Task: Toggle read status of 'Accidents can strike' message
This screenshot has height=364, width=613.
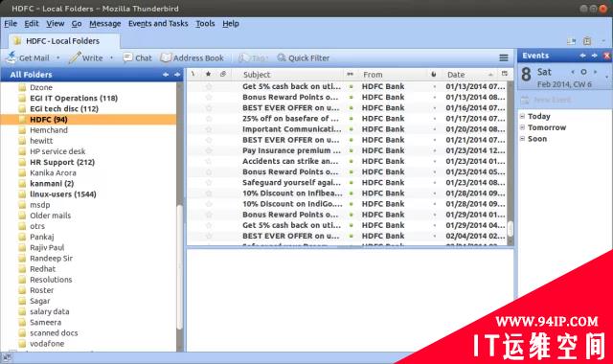Action: [x=351, y=161]
